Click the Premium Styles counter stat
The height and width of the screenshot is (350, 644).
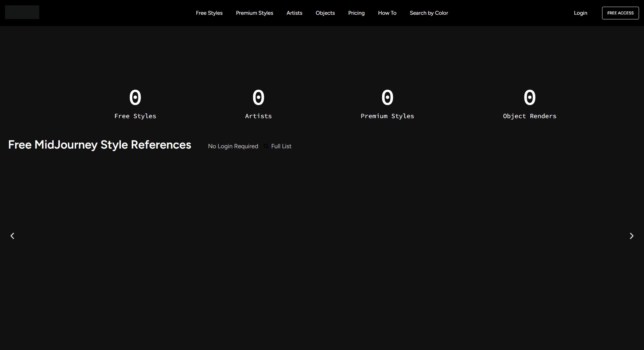(387, 104)
